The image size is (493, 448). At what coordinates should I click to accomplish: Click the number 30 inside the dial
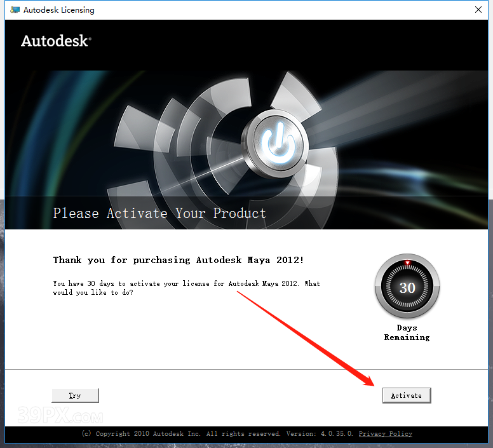[407, 288]
